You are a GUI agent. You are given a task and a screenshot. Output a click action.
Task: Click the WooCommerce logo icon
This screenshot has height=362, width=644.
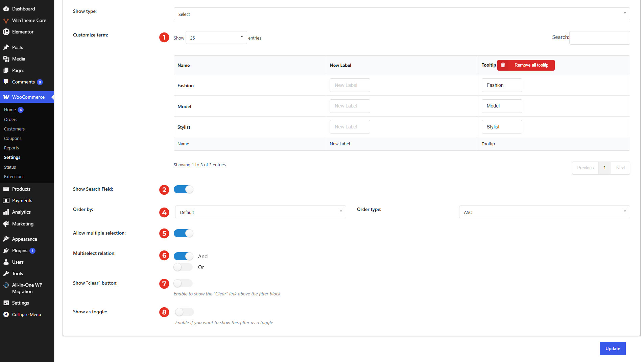[x=6, y=97]
